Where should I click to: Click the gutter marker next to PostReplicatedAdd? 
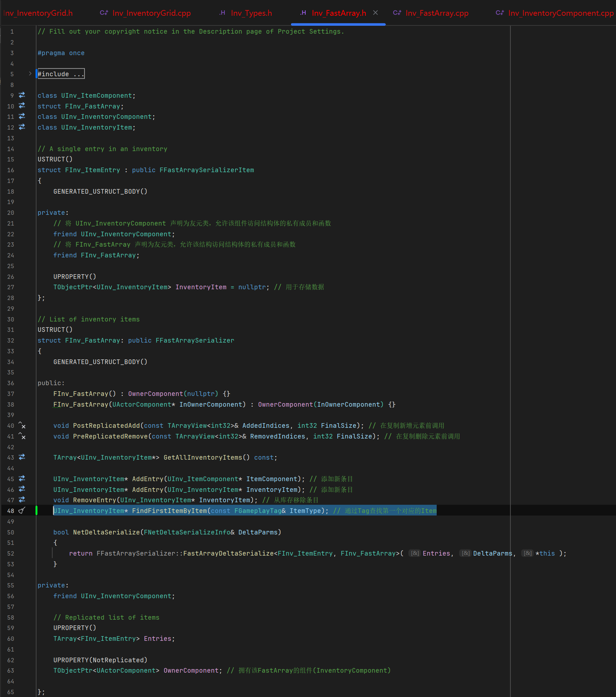22,425
